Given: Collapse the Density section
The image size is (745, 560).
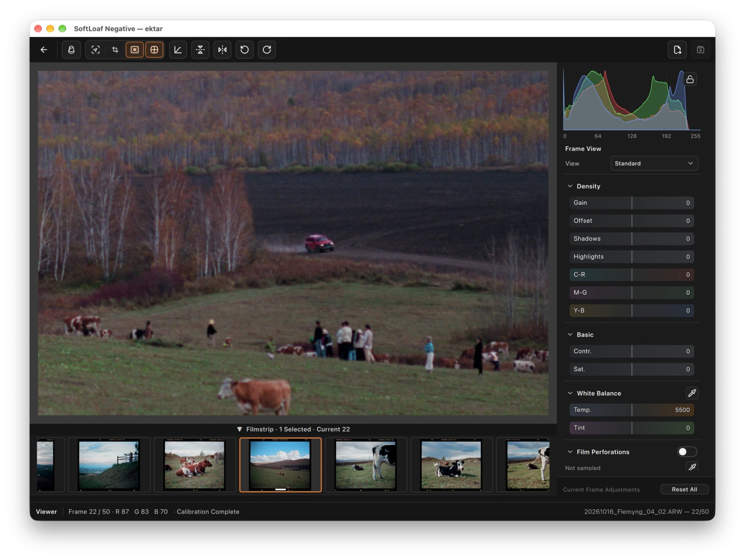Looking at the screenshot, I should [x=570, y=186].
